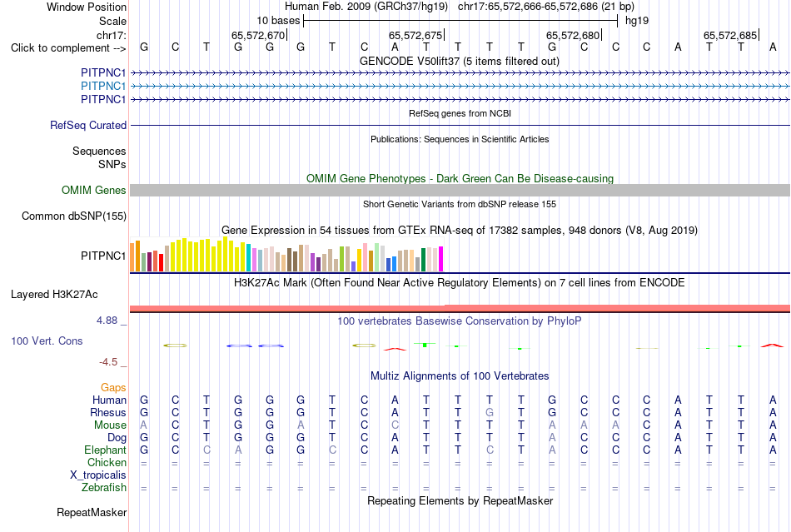Click the 65,572,680 position marker

[x=574, y=35]
